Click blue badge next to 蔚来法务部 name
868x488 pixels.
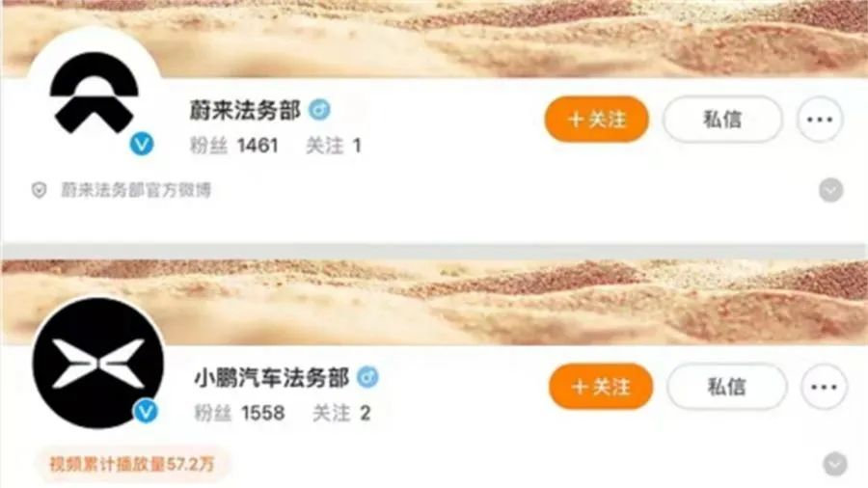(x=319, y=110)
